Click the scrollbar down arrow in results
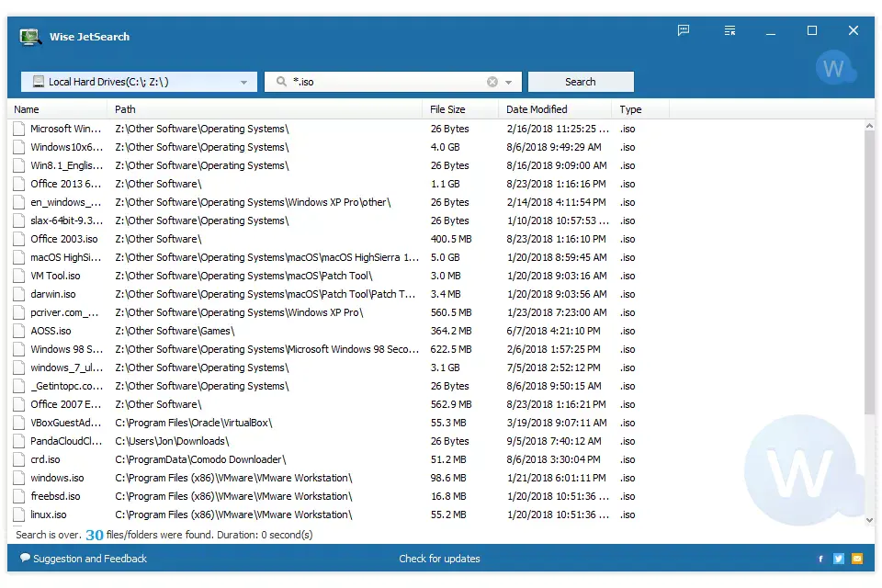Viewport: 882px width, 588px height. [870, 521]
